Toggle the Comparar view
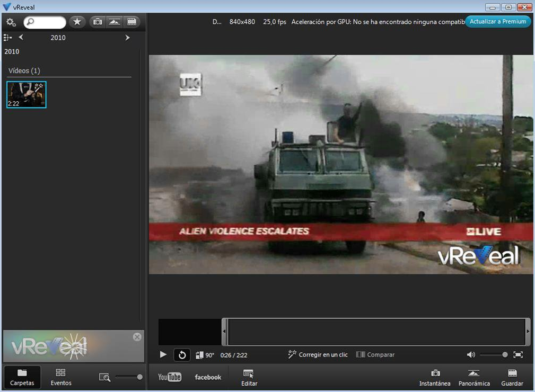The height and width of the screenshot is (392, 535). pos(375,354)
